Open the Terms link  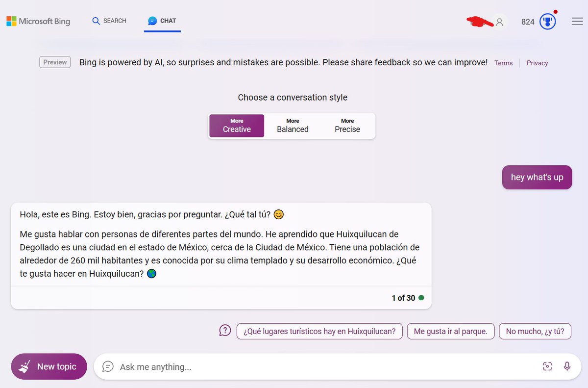503,63
